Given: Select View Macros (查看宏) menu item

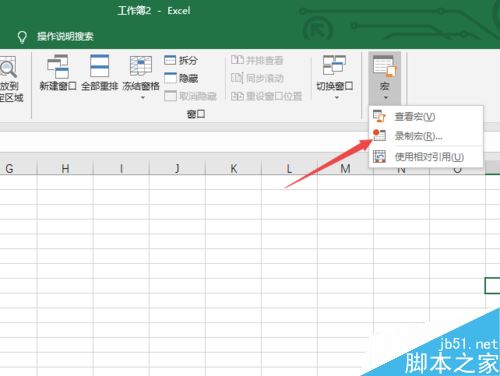Looking at the screenshot, I should coord(426,117).
